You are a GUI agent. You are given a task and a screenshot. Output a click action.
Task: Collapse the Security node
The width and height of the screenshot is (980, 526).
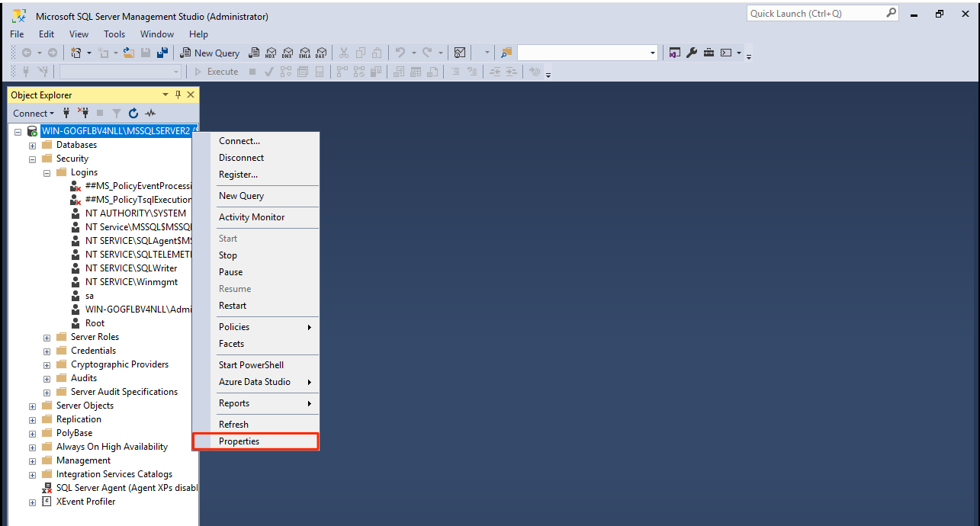click(32, 159)
